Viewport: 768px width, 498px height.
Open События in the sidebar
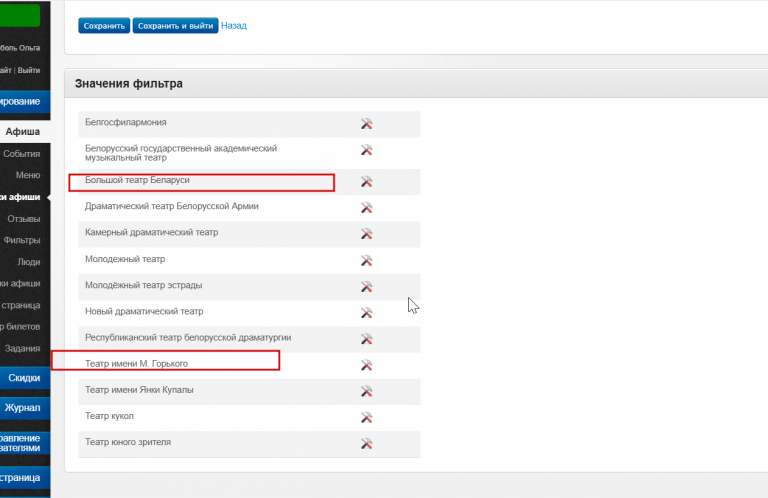[22, 154]
